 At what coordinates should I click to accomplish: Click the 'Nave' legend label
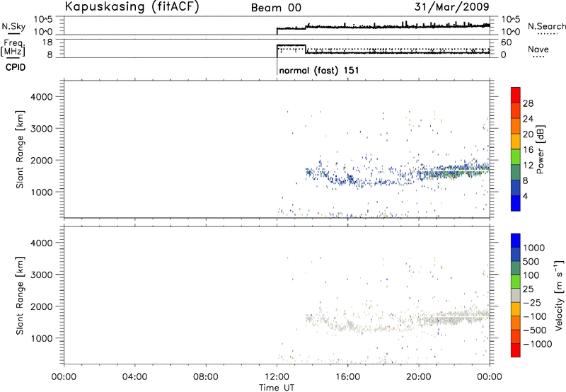pos(538,49)
